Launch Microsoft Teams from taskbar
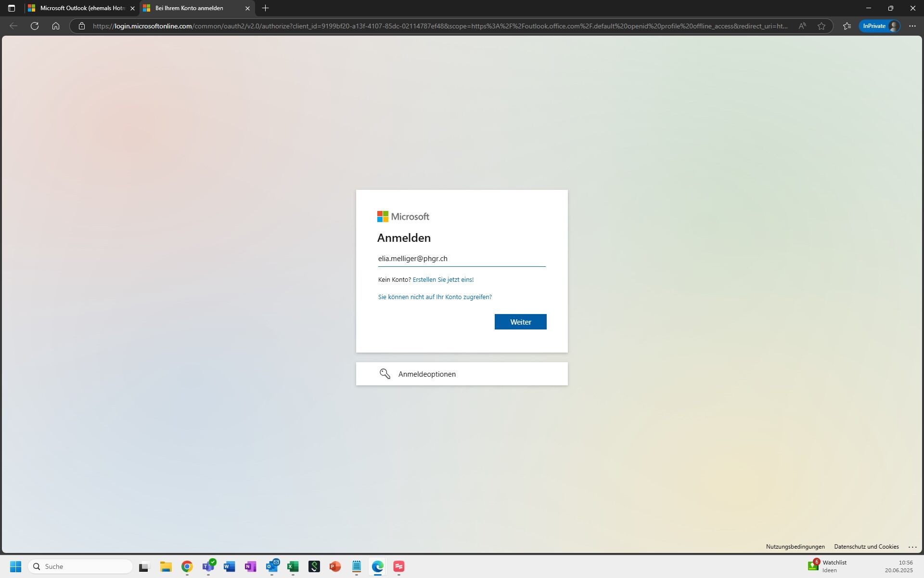Screen dimensions: 924x578 [x=208, y=566]
